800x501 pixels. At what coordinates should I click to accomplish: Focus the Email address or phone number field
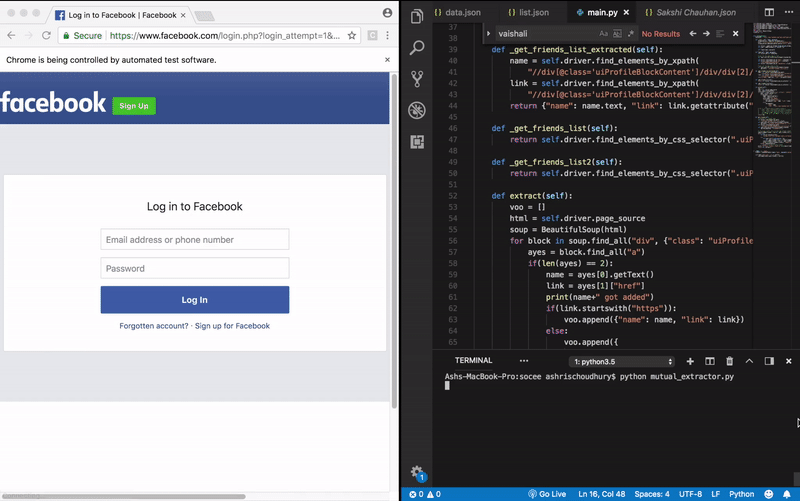point(195,239)
